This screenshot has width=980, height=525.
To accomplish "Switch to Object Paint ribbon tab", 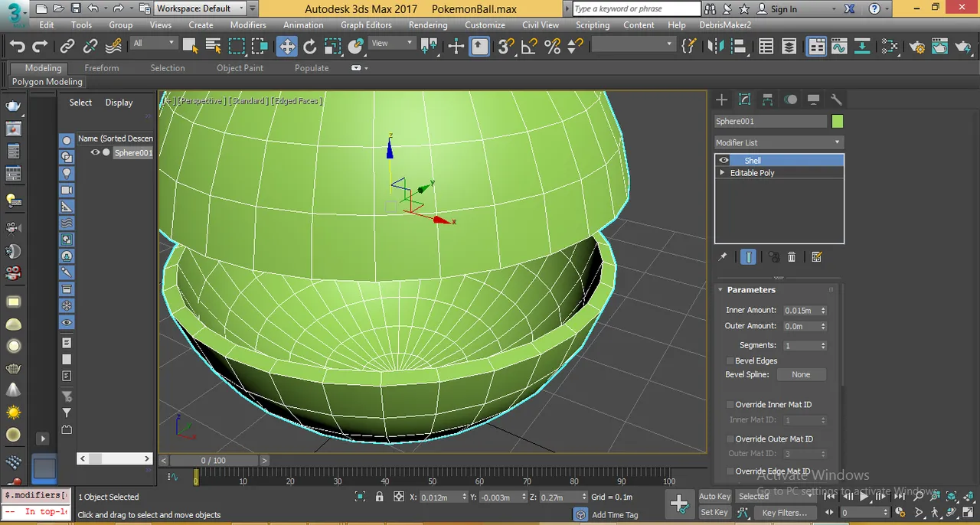I will (240, 67).
